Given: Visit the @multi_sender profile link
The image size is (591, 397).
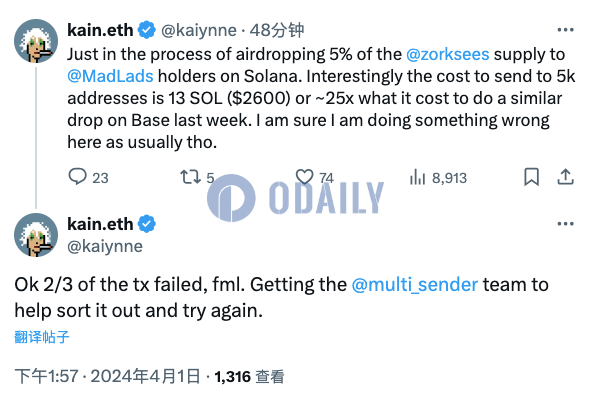Looking at the screenshot, I should [415, 285].
